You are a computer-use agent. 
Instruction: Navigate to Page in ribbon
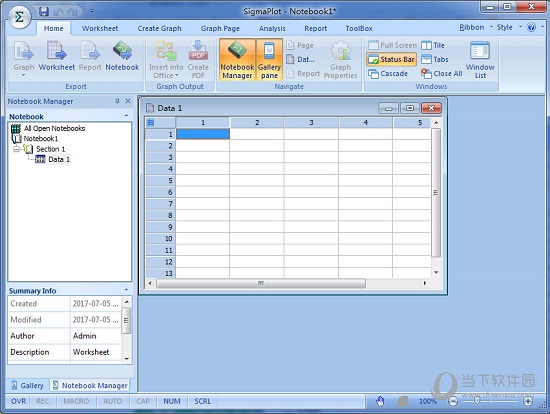click(x=300, y=45)
